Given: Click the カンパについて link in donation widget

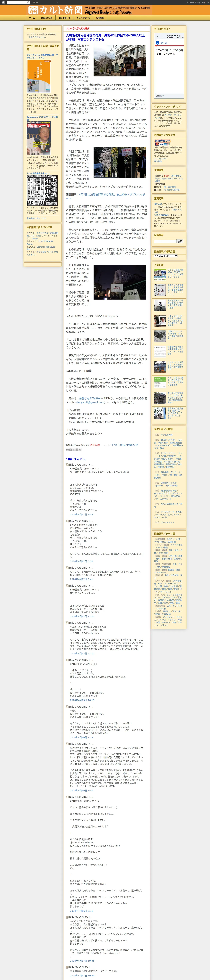Looking at the screenshot, I should (161, 159).
